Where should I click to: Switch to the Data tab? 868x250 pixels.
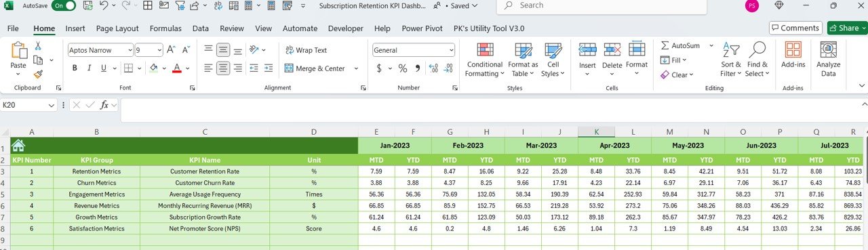tap(200, 28)
